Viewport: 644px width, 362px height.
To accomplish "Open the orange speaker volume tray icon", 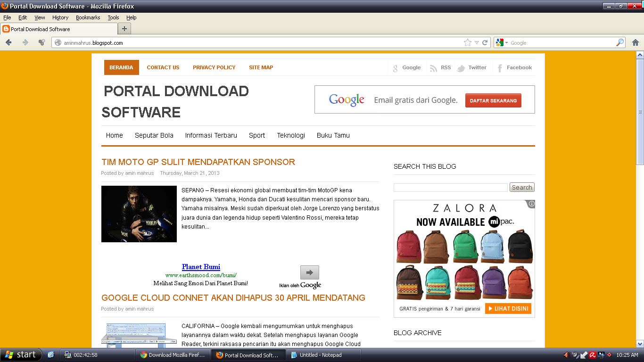I will [x=567, y=355].
